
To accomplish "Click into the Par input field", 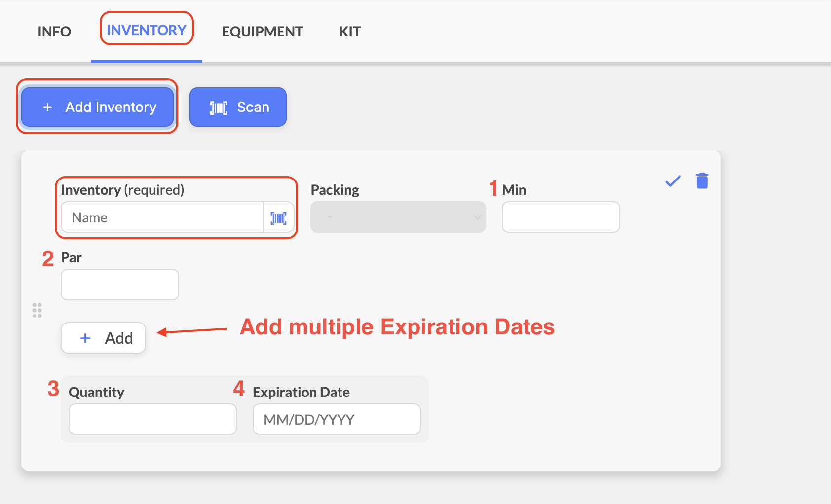I will click(x=120, y=285).
